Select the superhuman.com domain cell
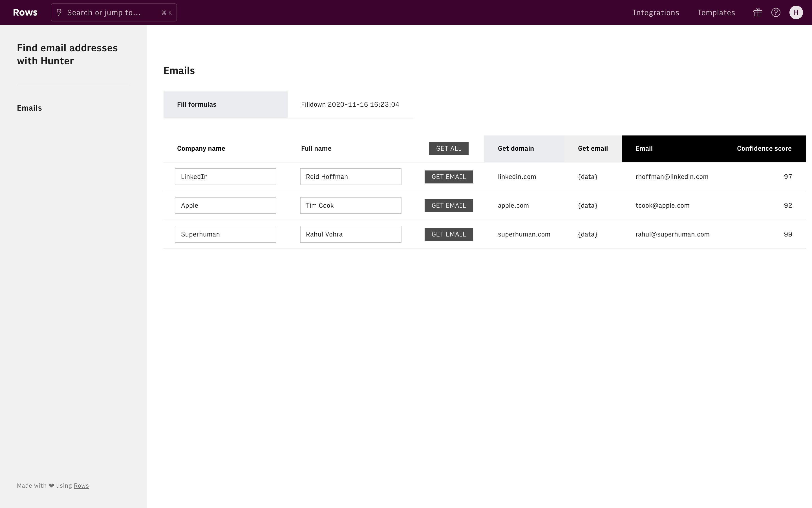812x508 pixels. 524,234
